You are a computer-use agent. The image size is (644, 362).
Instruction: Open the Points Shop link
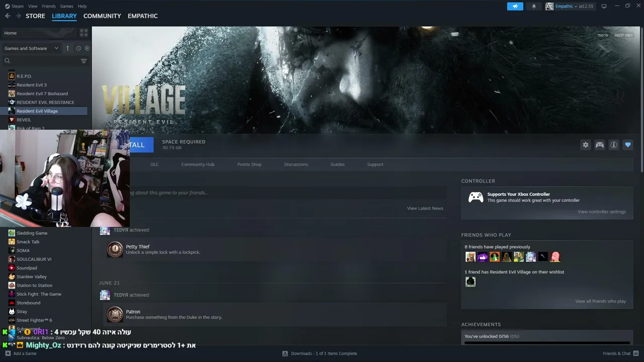click(249, 164)
